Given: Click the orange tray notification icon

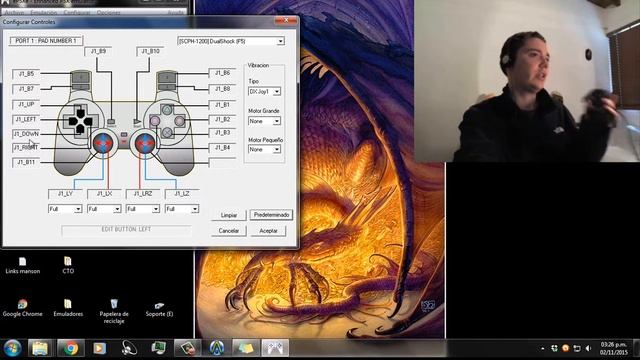Looking at the screenshot, I should tap(565, 348).
